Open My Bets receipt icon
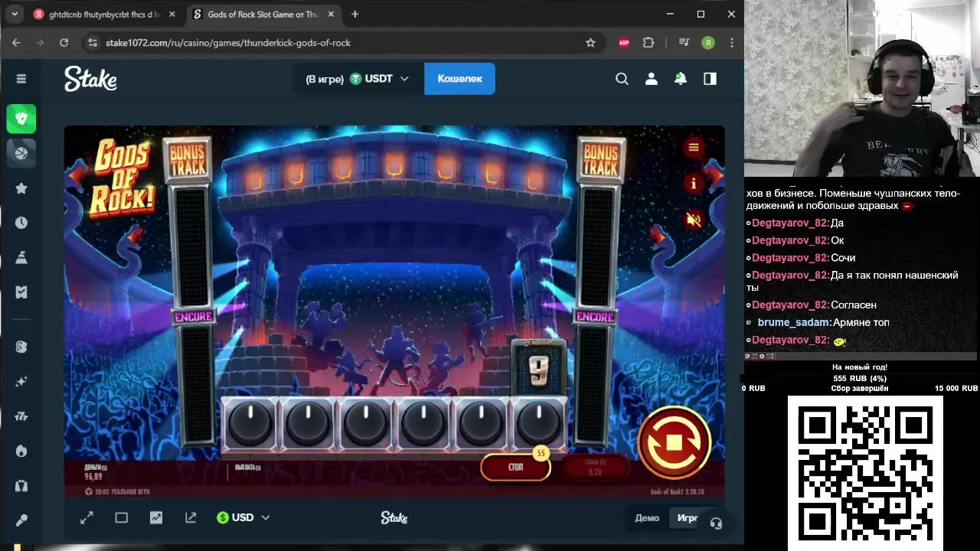Image resolution: width=980 pixels, height=551 pixels. click(21, 292)
